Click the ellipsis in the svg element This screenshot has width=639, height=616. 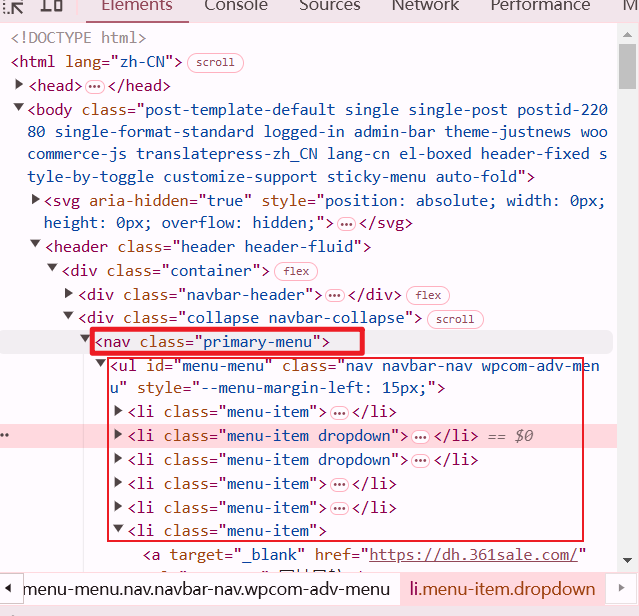[x=346, y=222]
